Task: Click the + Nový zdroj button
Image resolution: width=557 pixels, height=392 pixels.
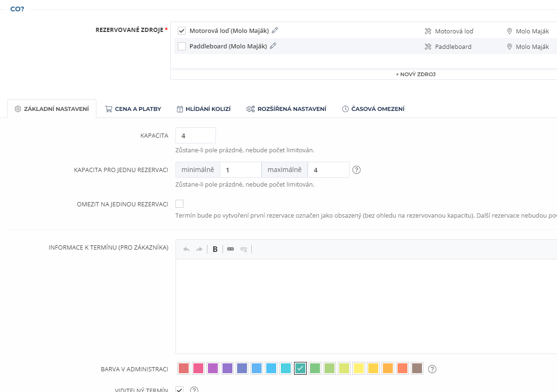Action: 364,74
